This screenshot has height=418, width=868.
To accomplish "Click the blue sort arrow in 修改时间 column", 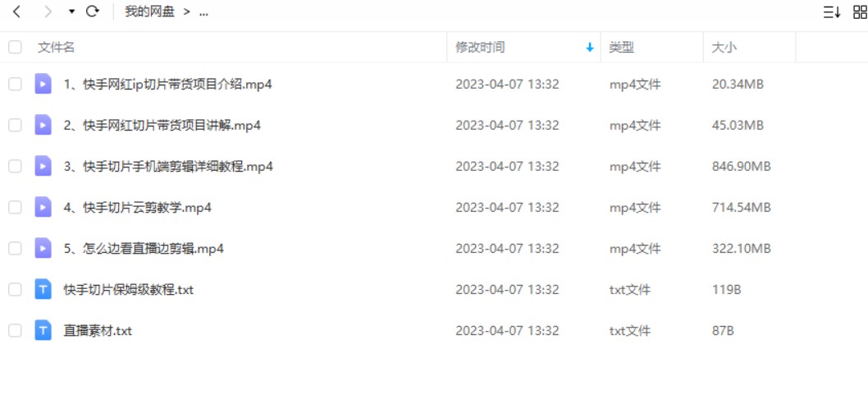I will point(590,48).
